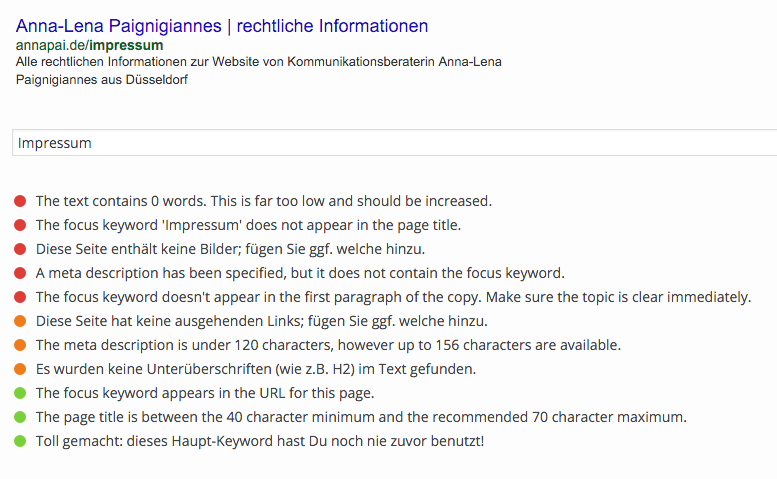Click orange dot beside meta description length notice

tap(20, 345)
